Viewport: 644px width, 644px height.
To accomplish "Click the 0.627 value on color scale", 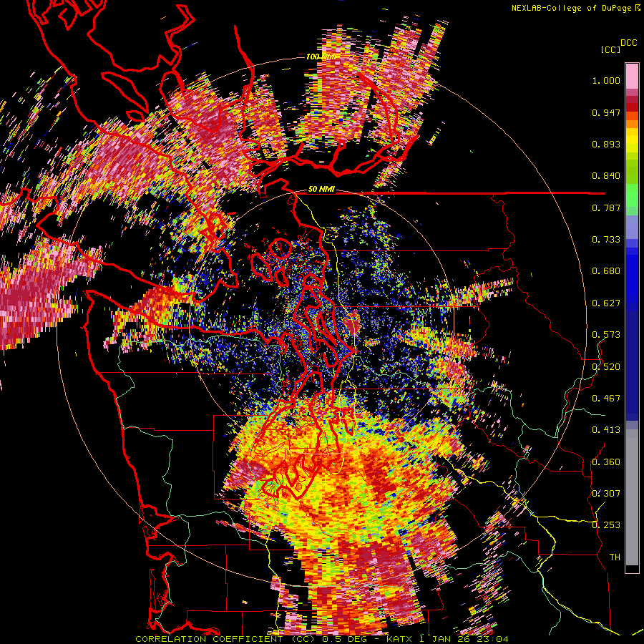I will [606, 303].
